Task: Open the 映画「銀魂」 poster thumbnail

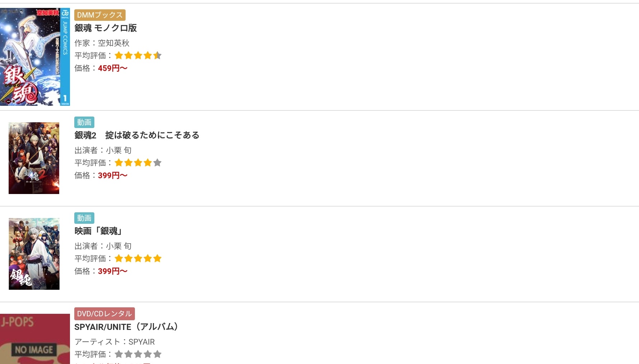Action: [34, 254]
